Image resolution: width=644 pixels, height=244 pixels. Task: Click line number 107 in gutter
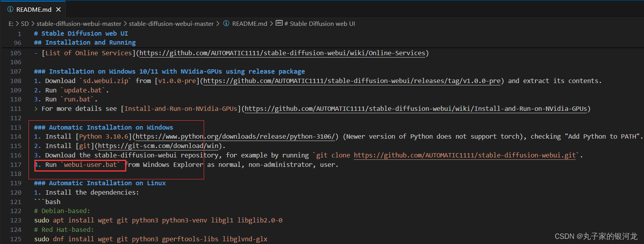16,72
